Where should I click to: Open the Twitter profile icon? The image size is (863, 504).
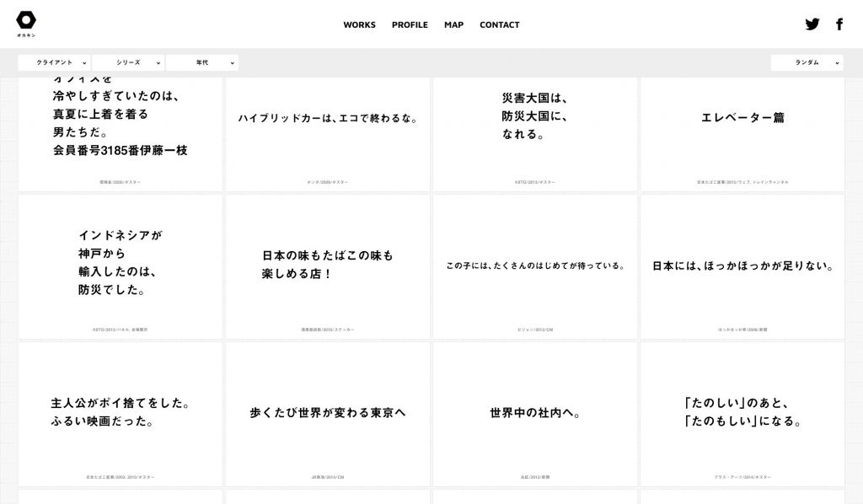(812, 24)
